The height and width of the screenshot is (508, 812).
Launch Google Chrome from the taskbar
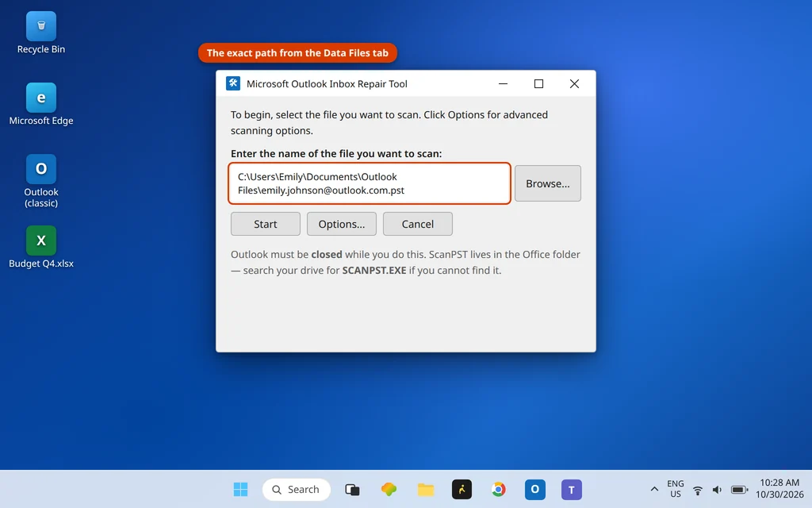click(x=498, y=489)
